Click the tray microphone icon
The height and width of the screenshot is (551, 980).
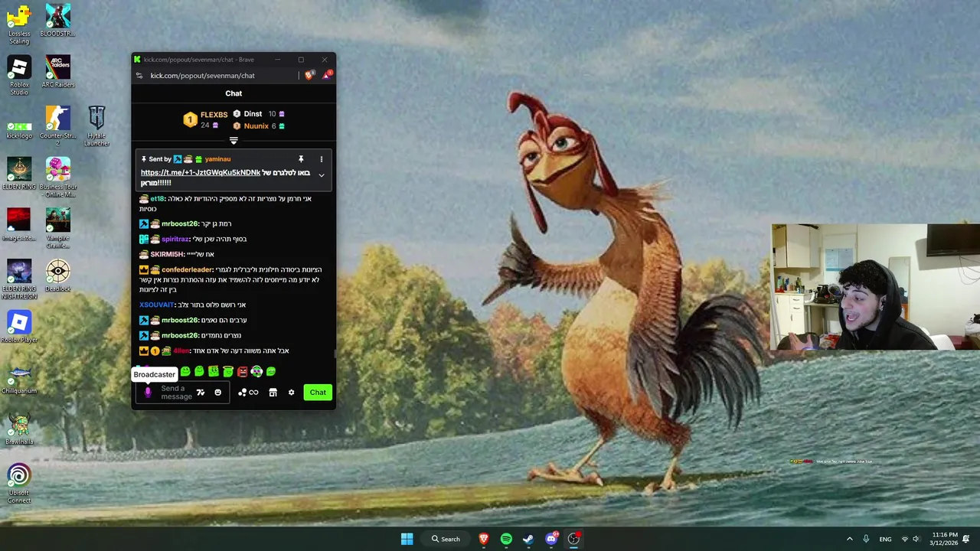pyautogui.click(x=866, y=539)
